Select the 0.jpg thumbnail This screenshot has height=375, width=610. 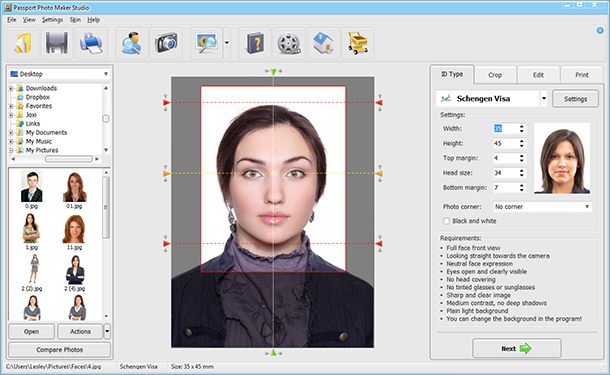tap(32, 189)
